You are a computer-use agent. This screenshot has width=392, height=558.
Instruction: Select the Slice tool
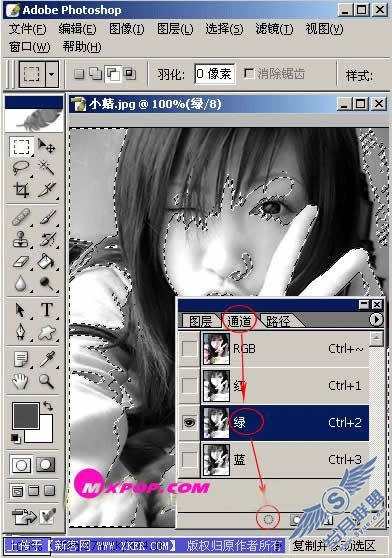[x=47, y=189]
